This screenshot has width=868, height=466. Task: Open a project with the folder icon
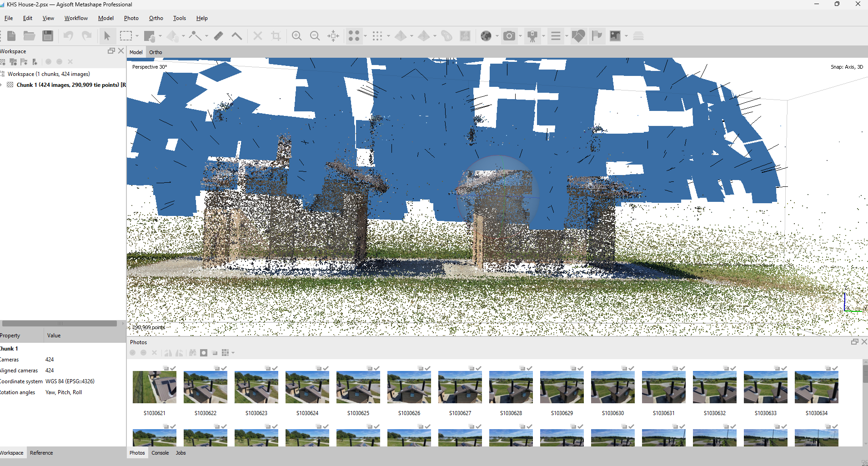(30, 36)
